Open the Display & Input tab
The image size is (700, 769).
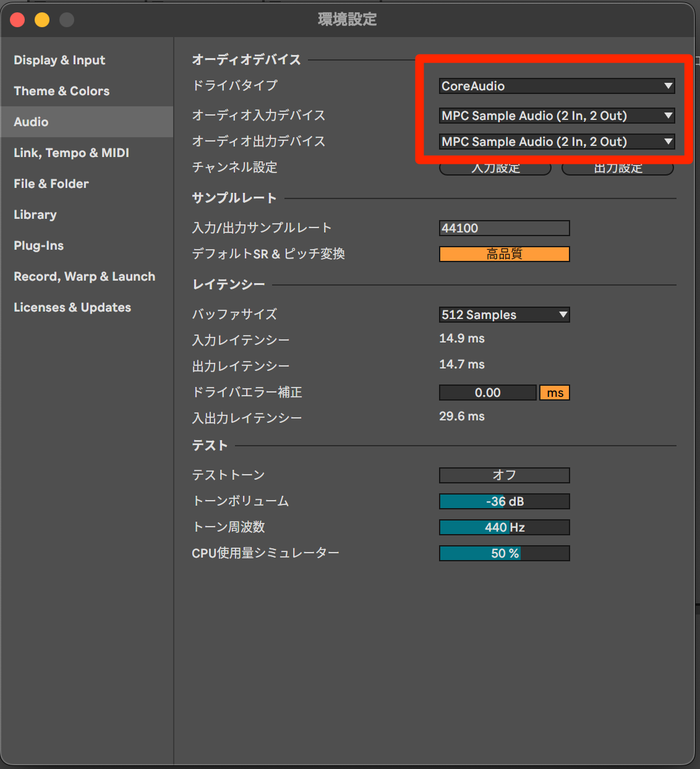coord(59,60)
